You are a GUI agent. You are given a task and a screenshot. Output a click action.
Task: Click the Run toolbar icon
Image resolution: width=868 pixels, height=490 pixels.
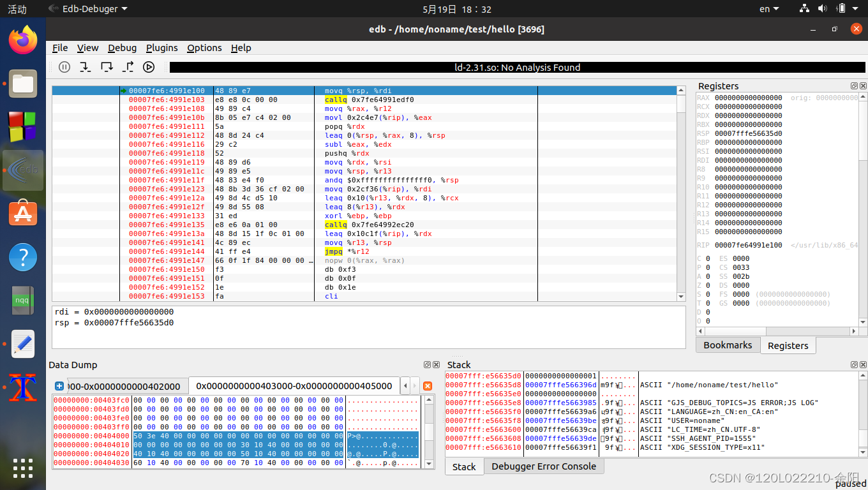pos(149,67)
